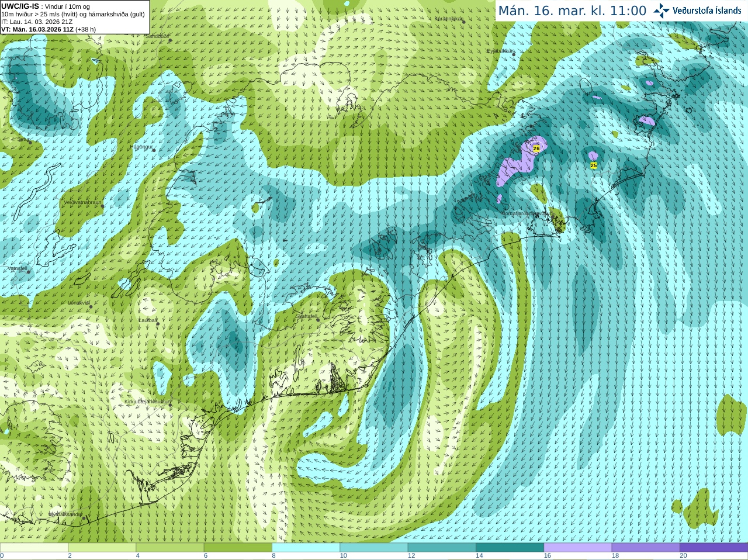Image resolution: width=748 pixels, height=560 pixels.
Task: Click the Hágöngur station dot
Action: click(154, 150)
